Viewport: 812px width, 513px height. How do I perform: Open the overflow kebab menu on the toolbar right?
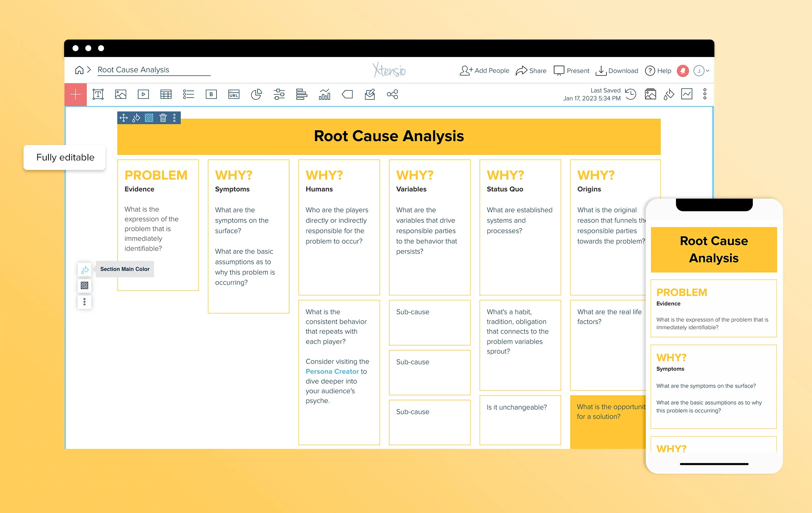click(704, 94)
